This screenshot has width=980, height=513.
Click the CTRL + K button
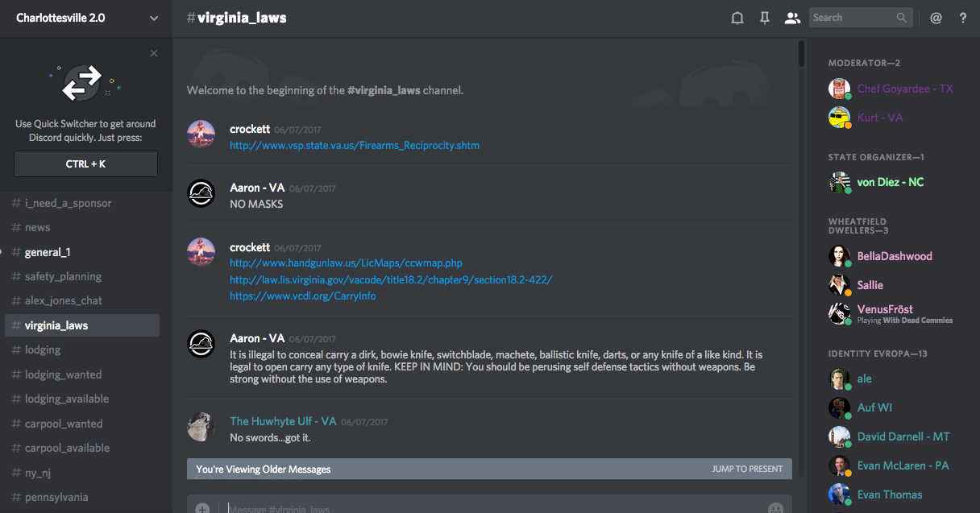pyautogui.click(x=85, y=164)
